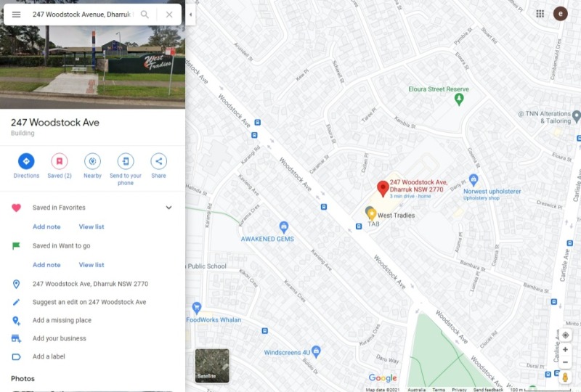Click the search magnifier icon

pyautogui.click(x=145, y=15)
